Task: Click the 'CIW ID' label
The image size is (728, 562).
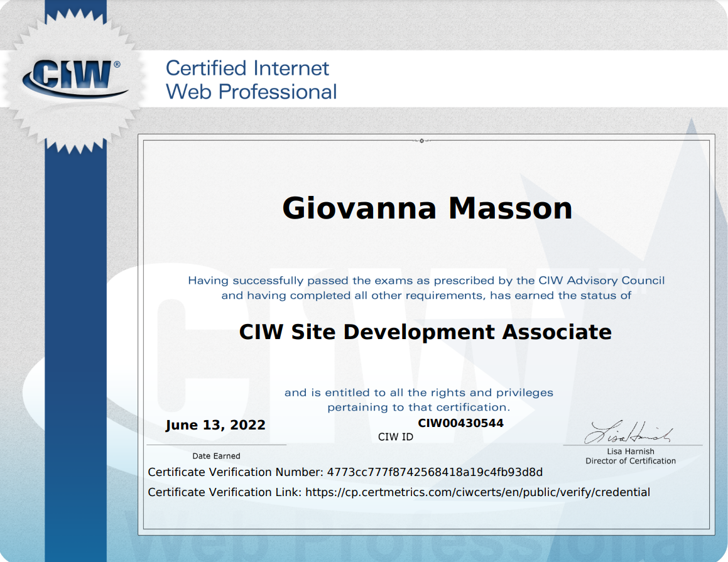Action: [x=396, y=436]
